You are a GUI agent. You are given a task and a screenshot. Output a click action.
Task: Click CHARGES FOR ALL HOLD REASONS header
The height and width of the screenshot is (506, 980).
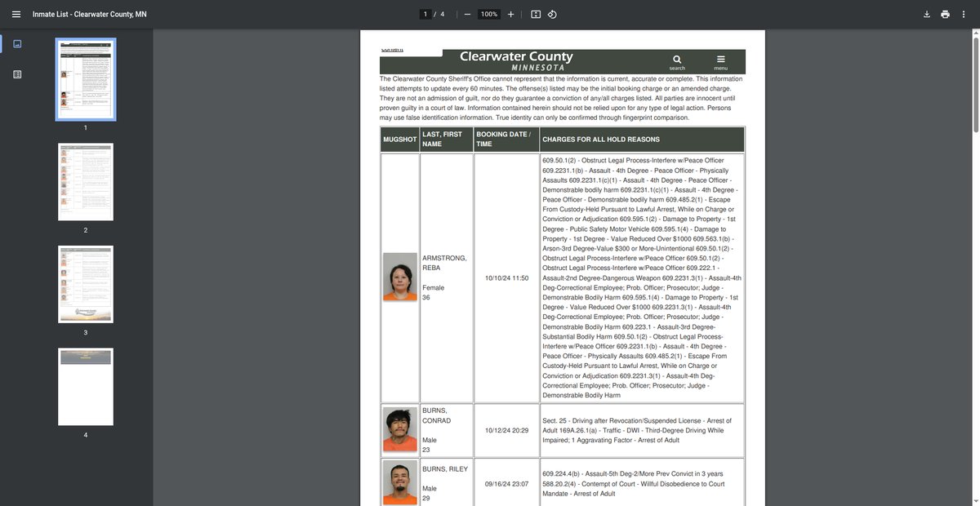[642, 140]
